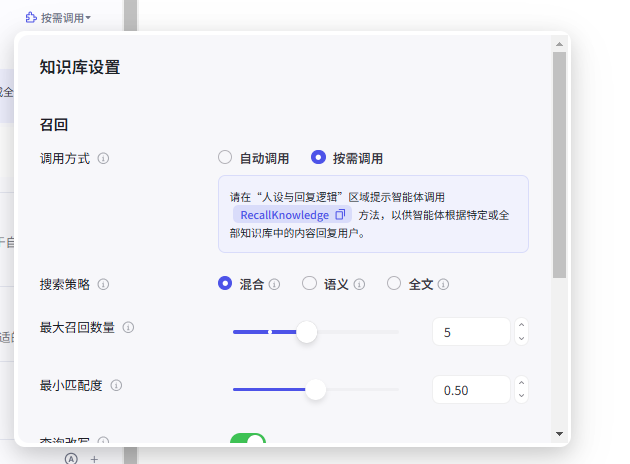Click info icon next to 调用方式
The height and width of the screenshot is (464, 630).
pyautogui.click(x=104, y=158)
